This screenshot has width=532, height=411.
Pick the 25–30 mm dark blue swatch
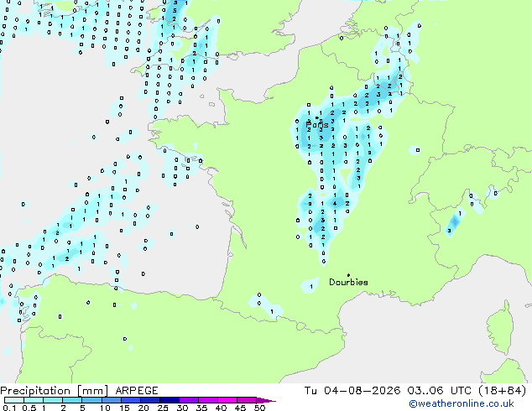[170, 400]
